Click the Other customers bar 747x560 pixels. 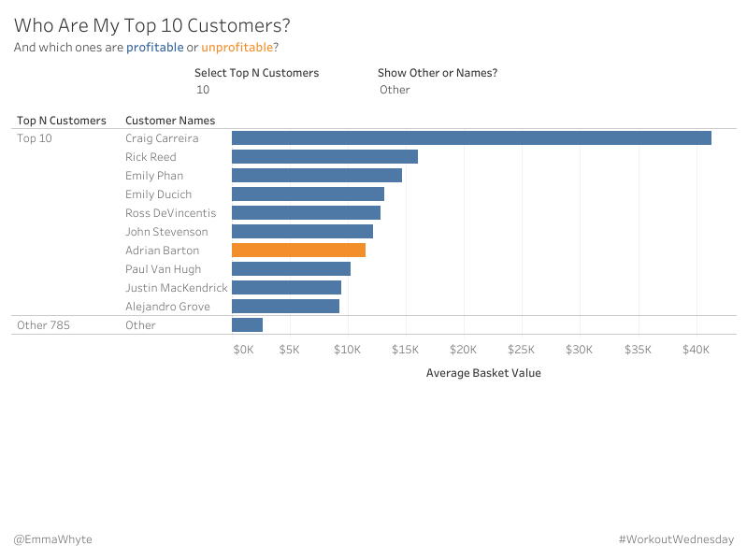(x=247, y=325)
